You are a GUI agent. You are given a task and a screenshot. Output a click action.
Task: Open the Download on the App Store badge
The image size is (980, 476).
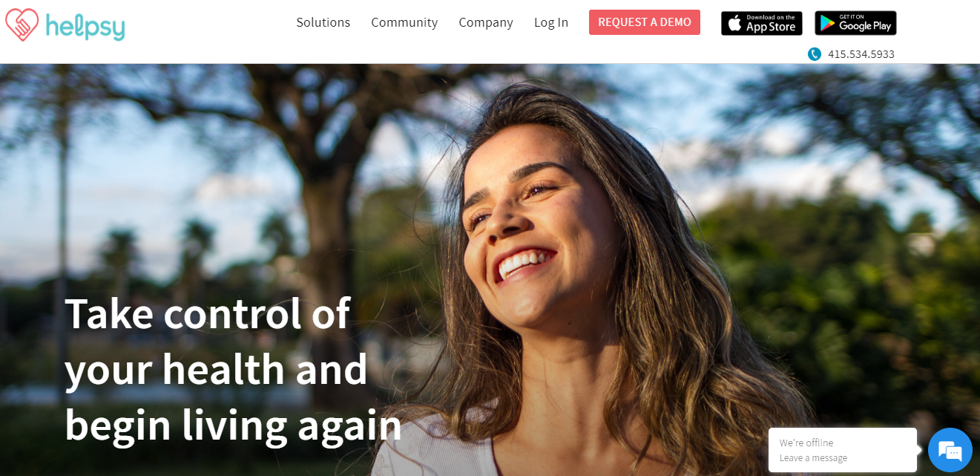tap(762, 23)
